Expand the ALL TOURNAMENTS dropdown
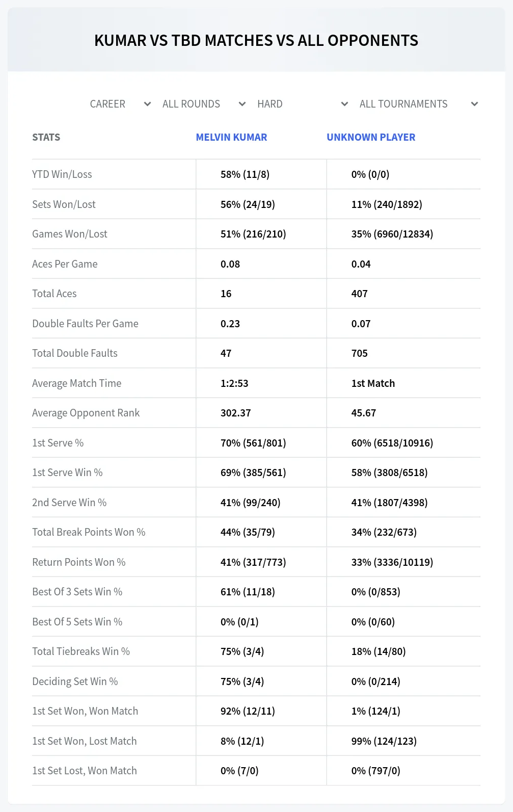 (418, 104)
